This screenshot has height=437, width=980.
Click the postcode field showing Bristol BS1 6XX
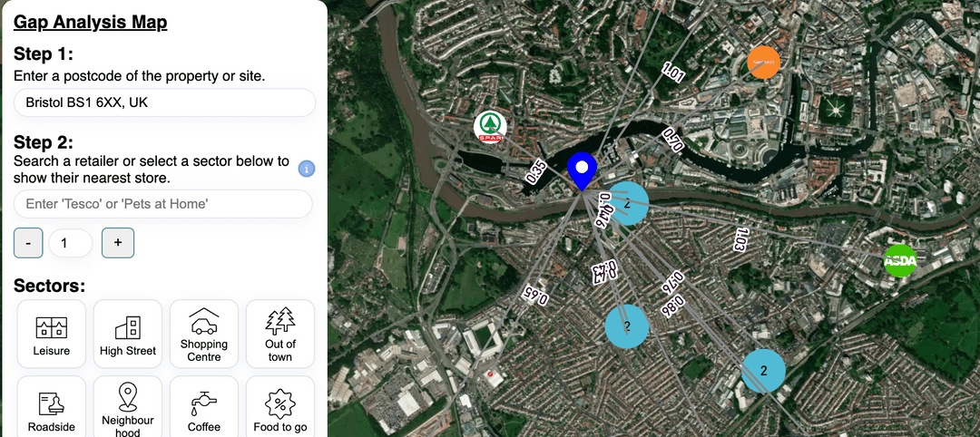(x=164, y=102)
